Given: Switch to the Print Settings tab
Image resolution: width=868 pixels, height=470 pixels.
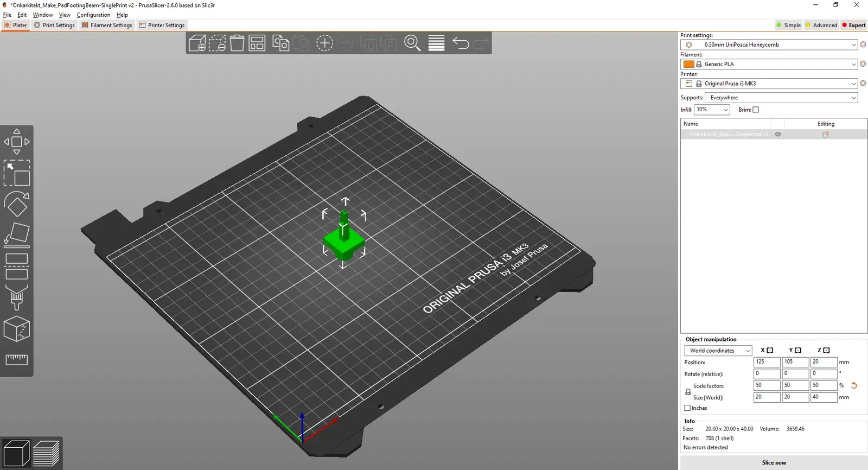Looking at the screenshot, I should 54,25.
